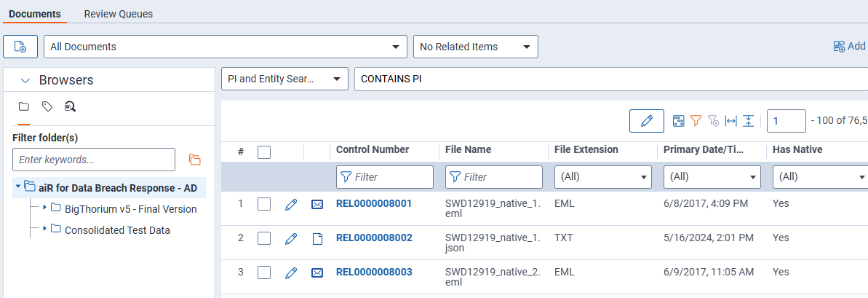Click the new document button beside All Documents
The height and width of the screenshot is (298, 868).
20,47
